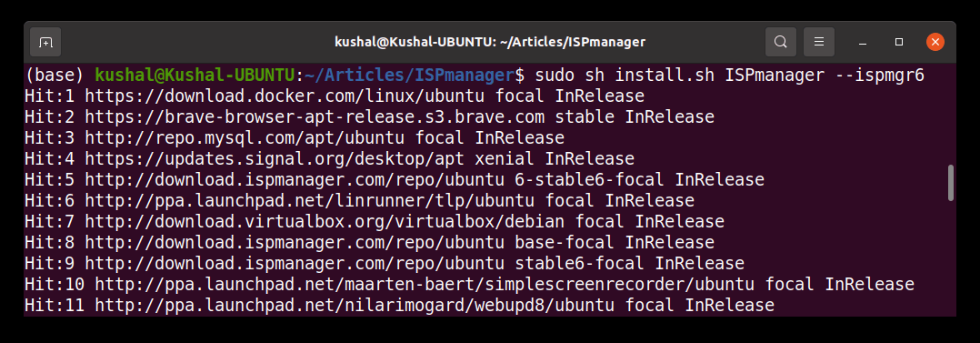The width and height of the screenshot is (980, 343).
Task: Open the ispmanager URL on Hit:9 line
Action: [x=295, y=264]
